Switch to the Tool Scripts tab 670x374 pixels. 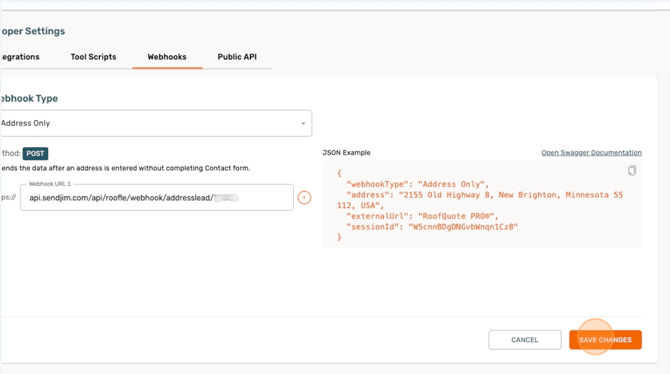click(x=94, y=57)
